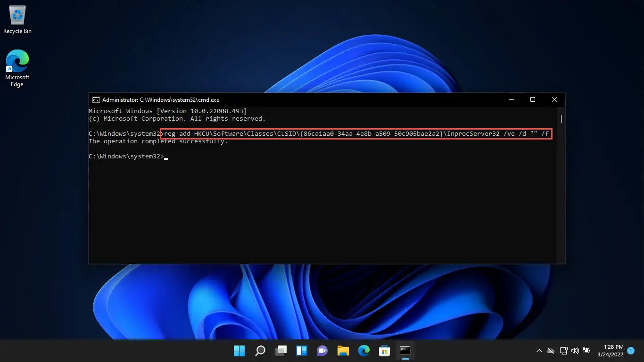Open Microsoft Store from taskbar
644x362 pixels.
tap(384, 351)
